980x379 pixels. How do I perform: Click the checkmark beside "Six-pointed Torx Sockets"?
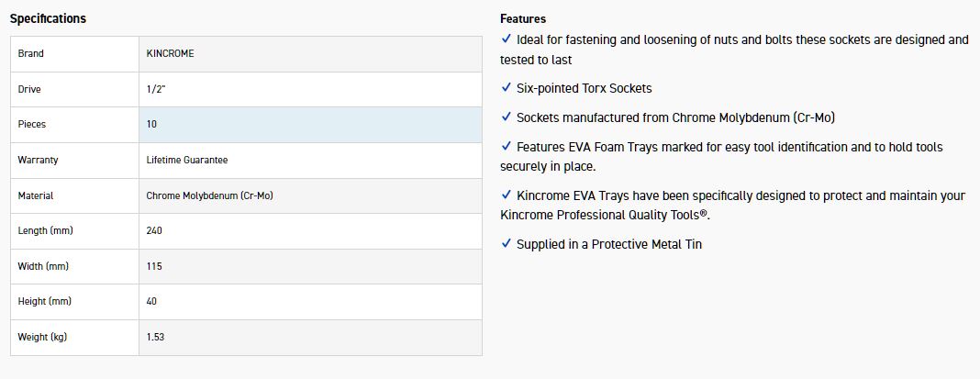(x=506, y=88)
